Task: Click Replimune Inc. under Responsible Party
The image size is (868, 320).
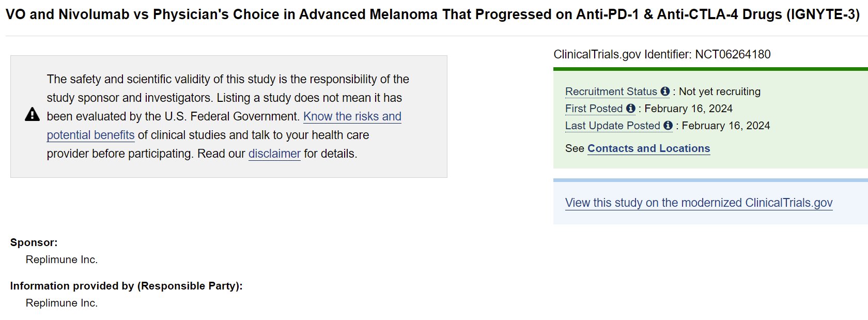Action: [x=61, y=303]
